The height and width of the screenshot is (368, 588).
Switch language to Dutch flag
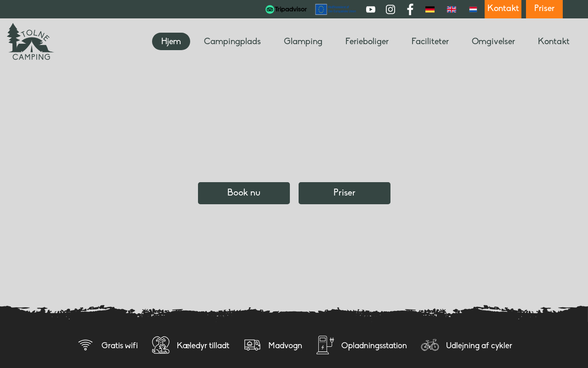pyautogui.click(x=473, y=9)
